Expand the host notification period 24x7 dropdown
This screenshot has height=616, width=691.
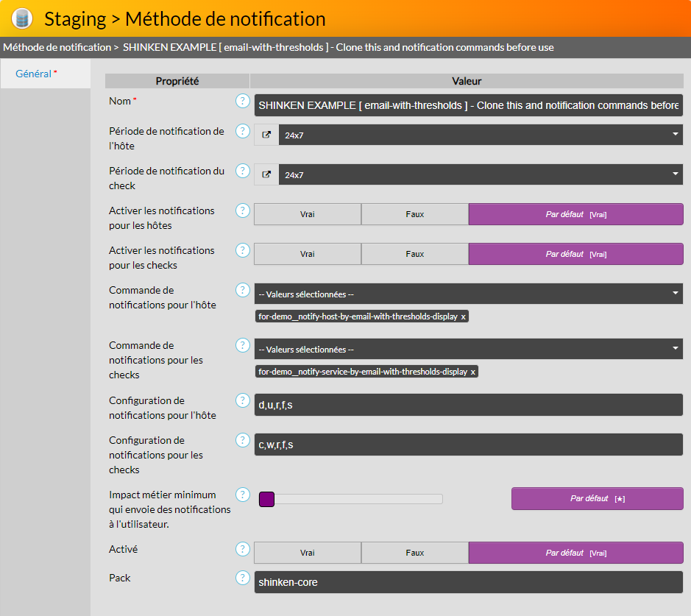pyautogui.click(x=480, y=135)
